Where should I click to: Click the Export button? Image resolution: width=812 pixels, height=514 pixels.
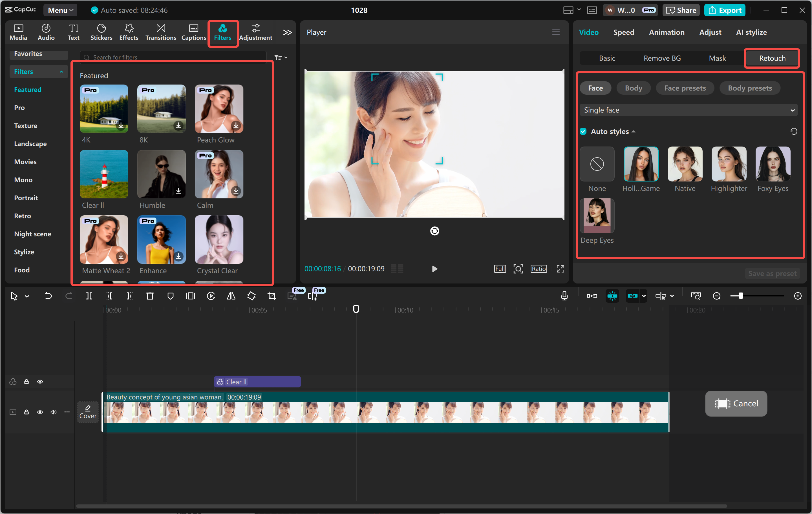point(725,10)
